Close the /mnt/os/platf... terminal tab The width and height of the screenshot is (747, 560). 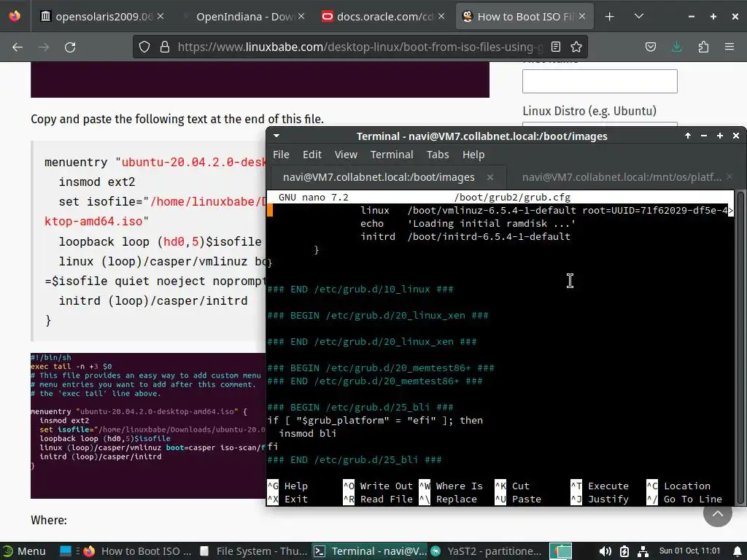(x=729, y=177)
